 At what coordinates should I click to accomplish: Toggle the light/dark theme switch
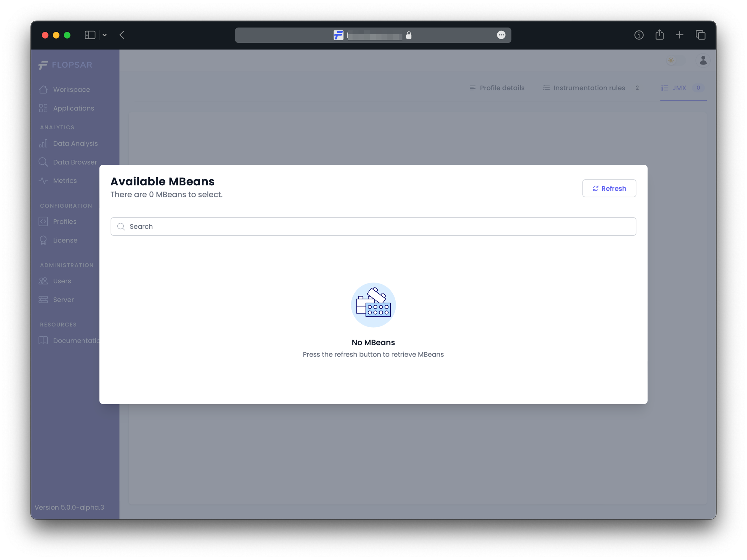click(x=676, y=60)
